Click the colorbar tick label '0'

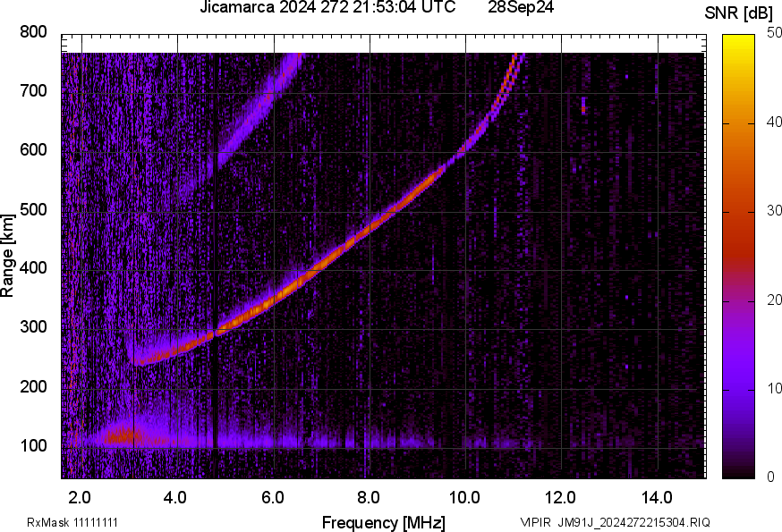pyautogui.click(x=770, y=477)
